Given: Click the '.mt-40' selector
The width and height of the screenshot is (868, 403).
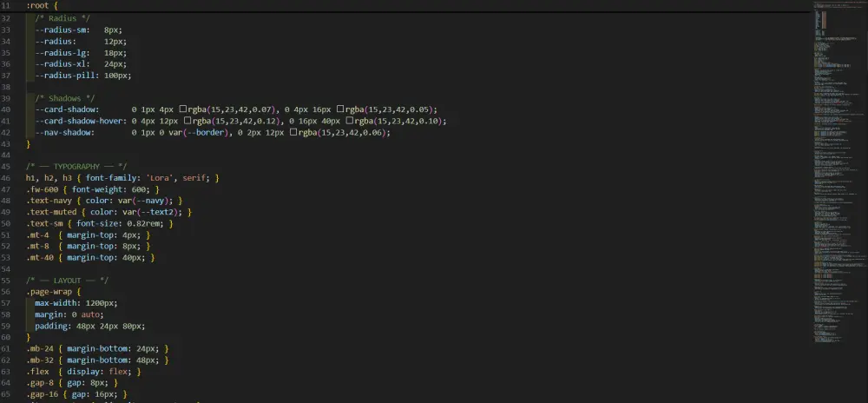Looking at the screenshot, I should coord(40,258).
